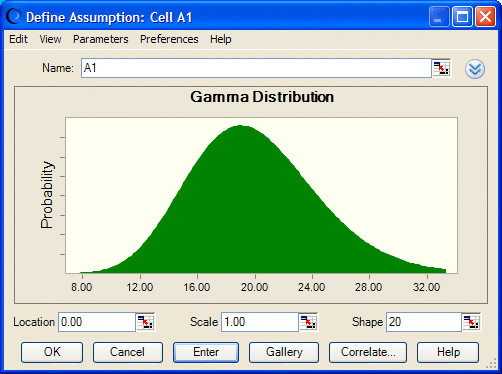
Task: Click the cell reference icon beside Location field
Action: 145,322
